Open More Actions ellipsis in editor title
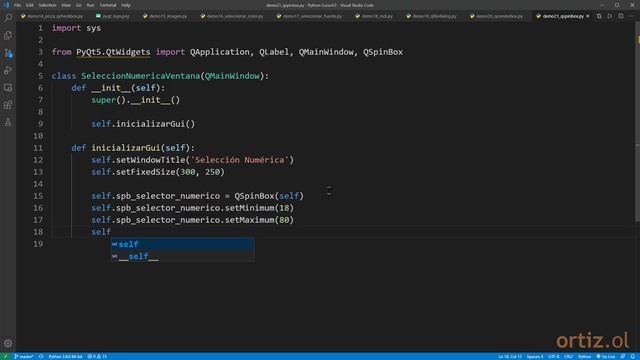Viewport: 640px width, 360px height. [x=631, y=16]
